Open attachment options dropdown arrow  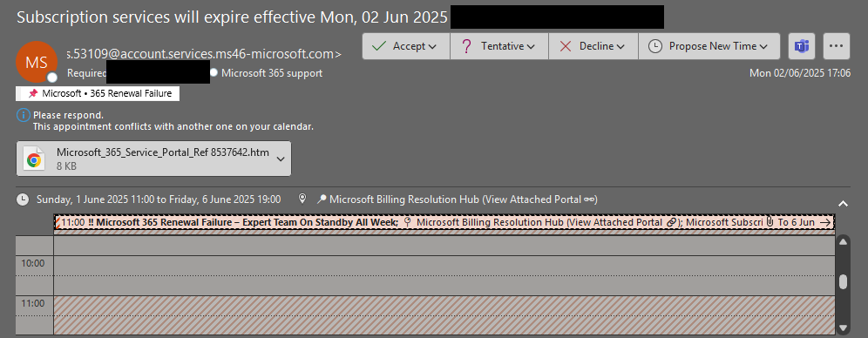pyautogui.click(x=281, y=159)
